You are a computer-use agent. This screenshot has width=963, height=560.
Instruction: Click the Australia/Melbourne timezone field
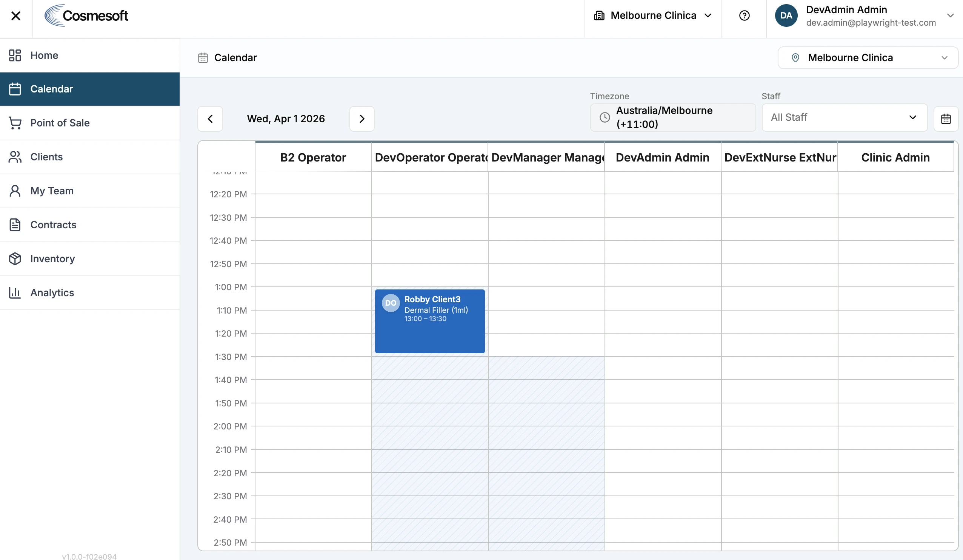(672, 117)
